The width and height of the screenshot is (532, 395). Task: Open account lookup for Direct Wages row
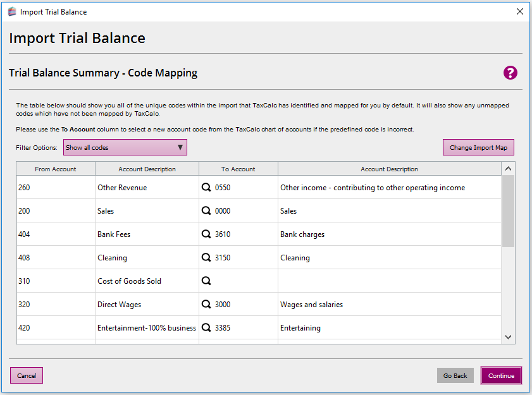click(x=206, y=304)
